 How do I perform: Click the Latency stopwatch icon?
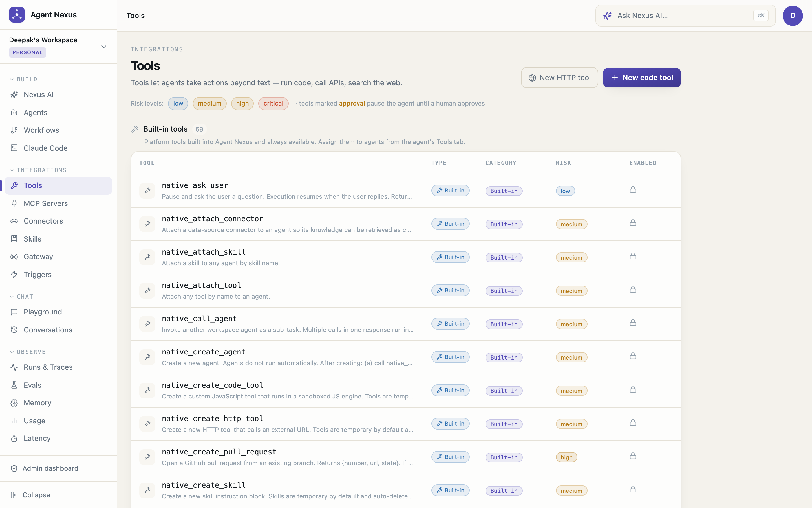[14, 439]
